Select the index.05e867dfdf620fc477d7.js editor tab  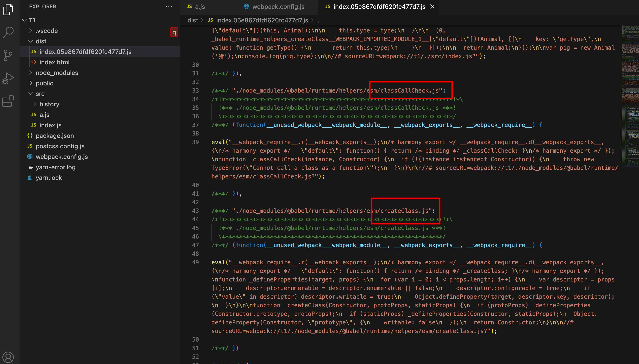coord(378,7)
